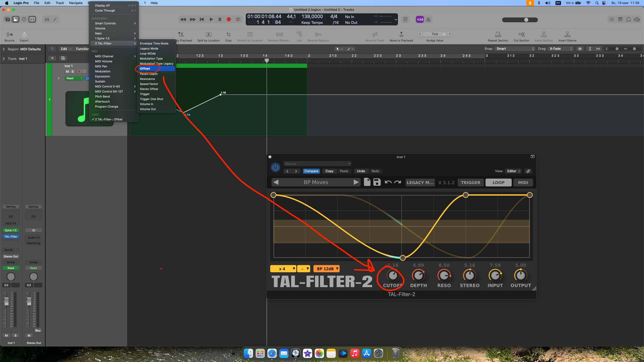Open the Library panel icon

(x=8, y=19)
